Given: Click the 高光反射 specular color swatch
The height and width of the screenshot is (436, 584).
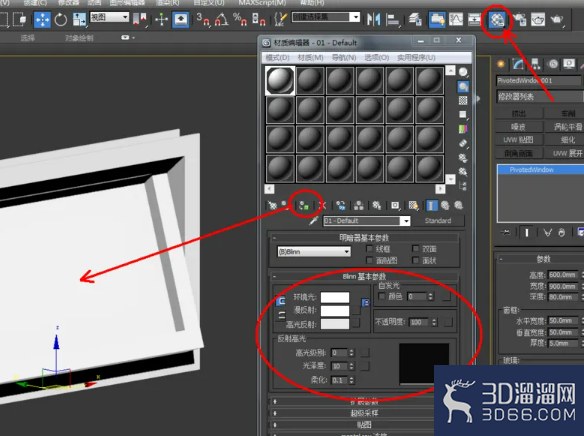Looking at the screenshot, I should (335, 324).
